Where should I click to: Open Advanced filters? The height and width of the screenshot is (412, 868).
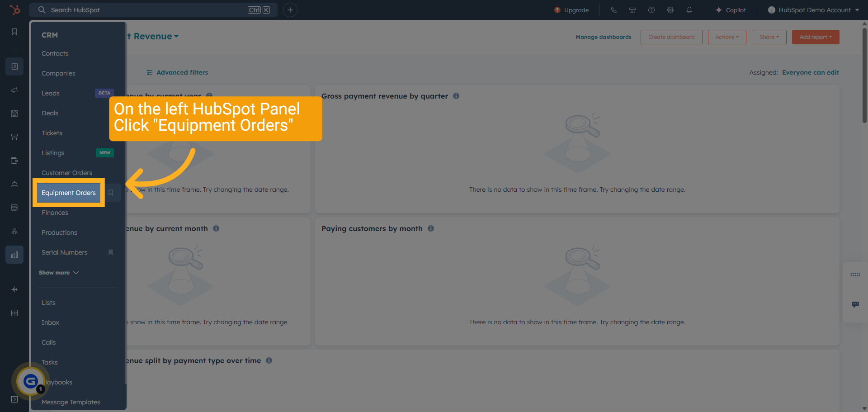pyautogui.click(x=177, y=72)
